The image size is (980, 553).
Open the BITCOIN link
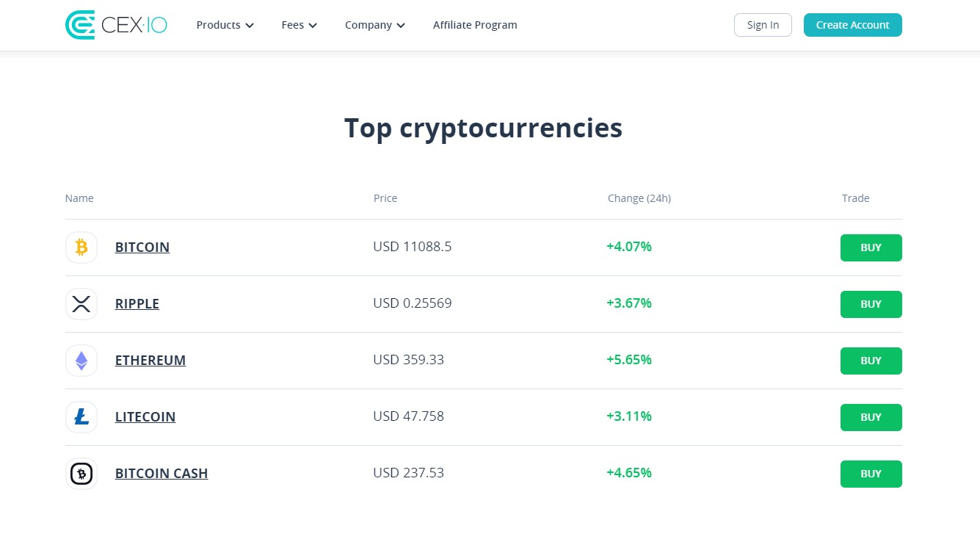point(142,247)
